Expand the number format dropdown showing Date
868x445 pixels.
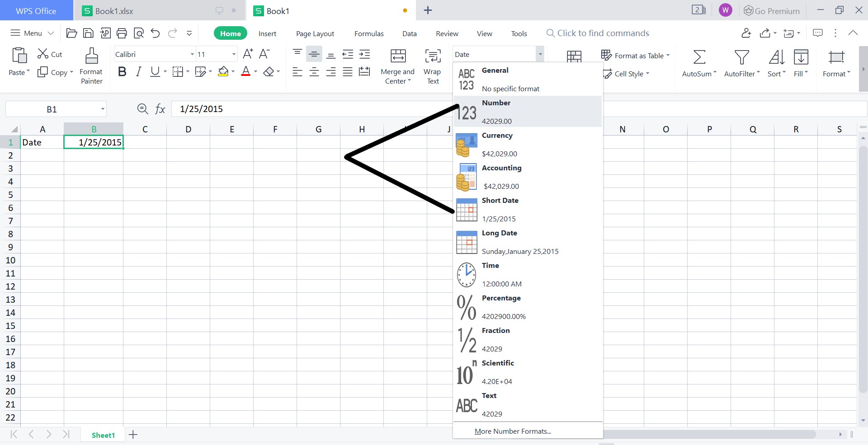539,54
